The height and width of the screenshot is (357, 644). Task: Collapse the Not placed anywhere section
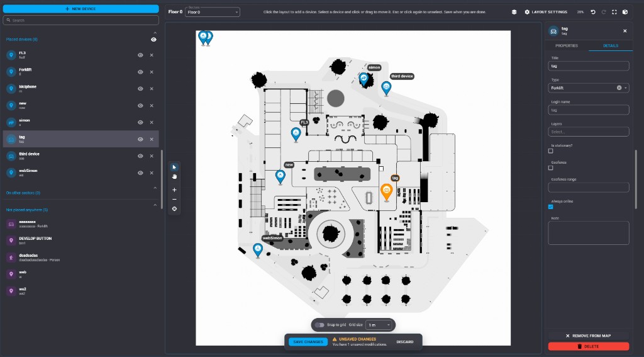155,205
